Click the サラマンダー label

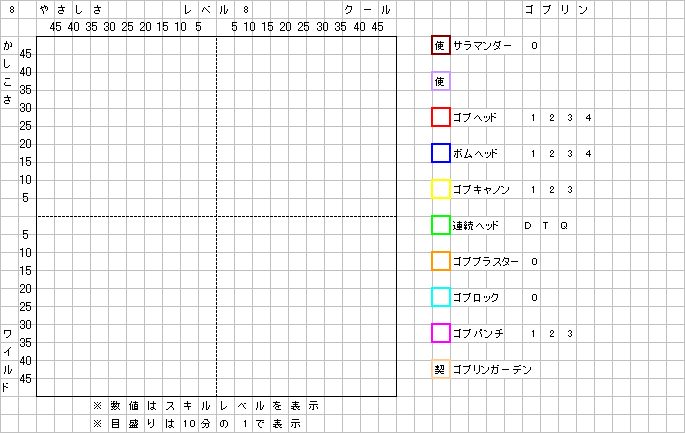click(482, 45)
